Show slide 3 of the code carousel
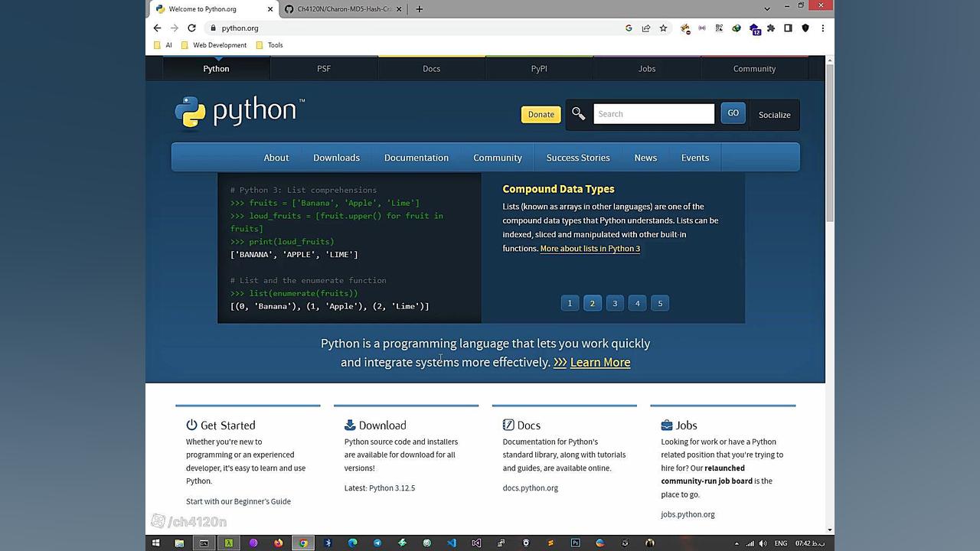 pos(615,303)
